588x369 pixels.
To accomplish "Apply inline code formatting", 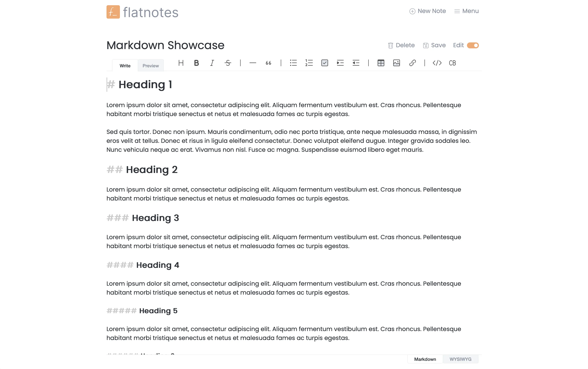I will [x=437, y=63].
